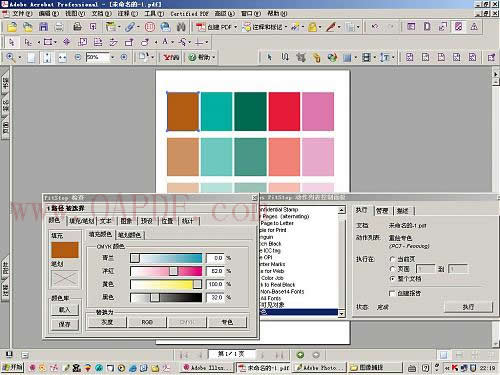
Task: Tick the 创建报告 checkbox
Action: pyautogui.click(x=392, y=293)
